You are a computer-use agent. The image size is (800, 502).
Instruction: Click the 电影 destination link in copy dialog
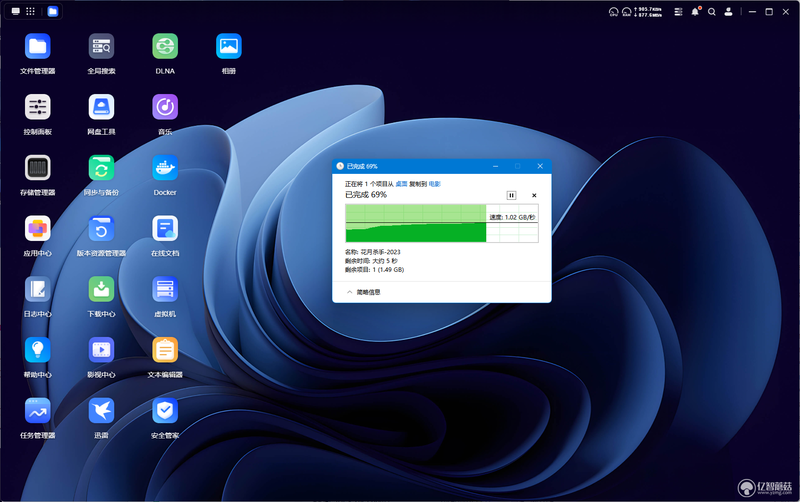click(x=435, y=184)
